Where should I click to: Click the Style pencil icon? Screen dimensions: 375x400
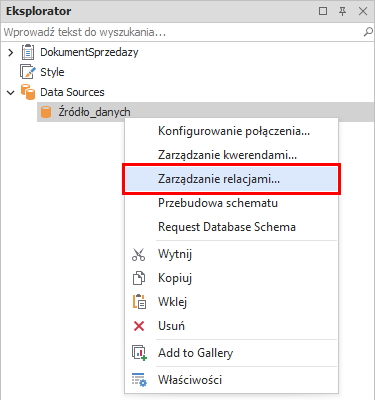tap(27, 72)
